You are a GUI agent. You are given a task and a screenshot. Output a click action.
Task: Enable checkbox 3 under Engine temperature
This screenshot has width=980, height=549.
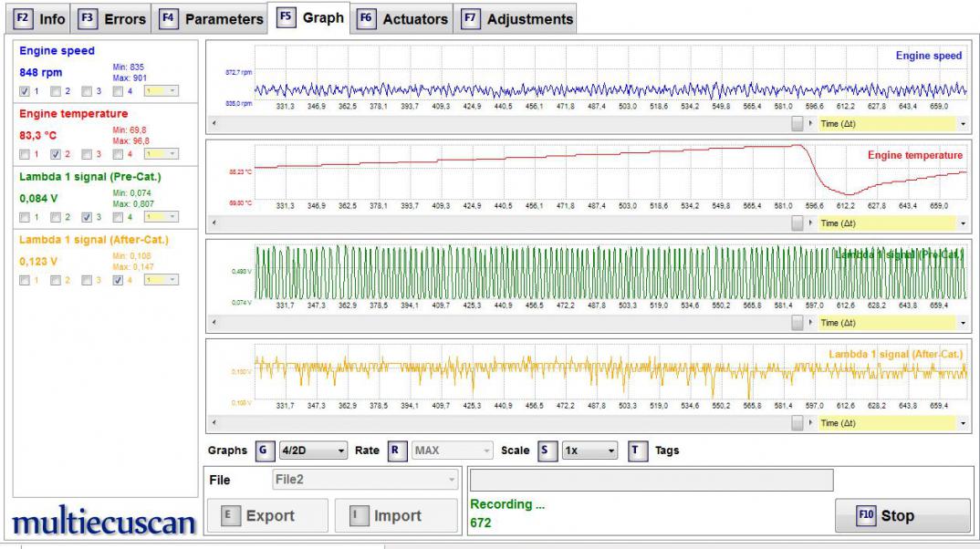pos(87,154)
